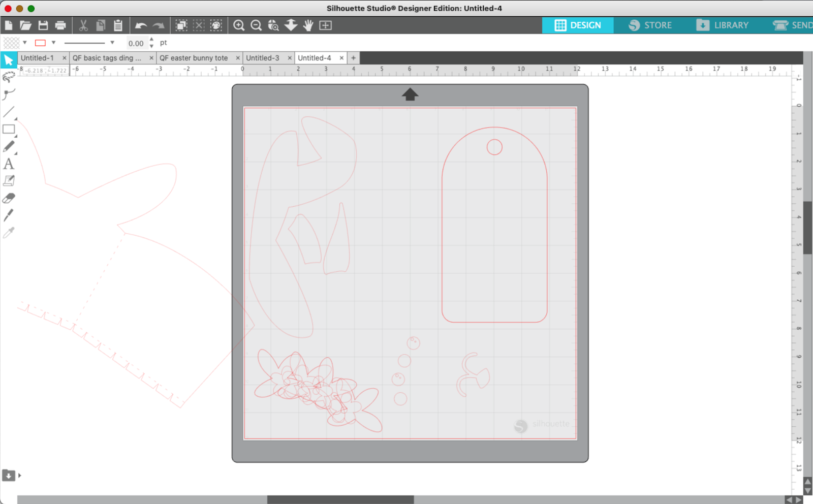The image size is (813, 504).
Task: Open the line color dropdown arrow
Action: click(x=53, y=43)
